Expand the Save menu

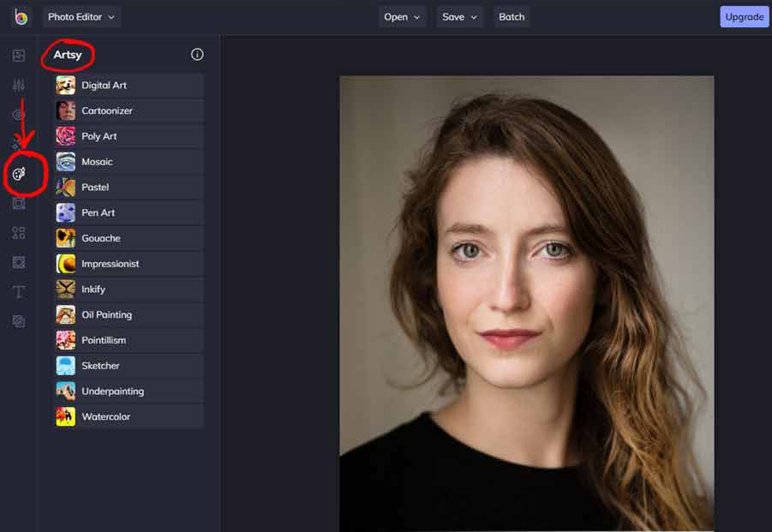459,17
